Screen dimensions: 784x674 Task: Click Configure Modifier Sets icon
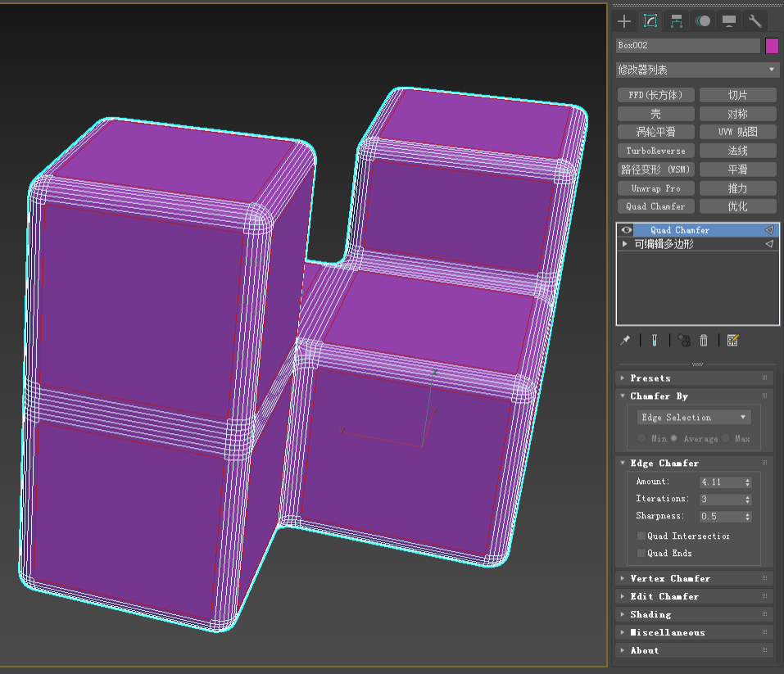(732, 340)
